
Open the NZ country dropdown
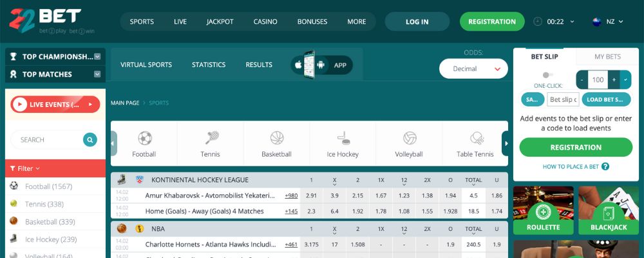pos(621,22)
